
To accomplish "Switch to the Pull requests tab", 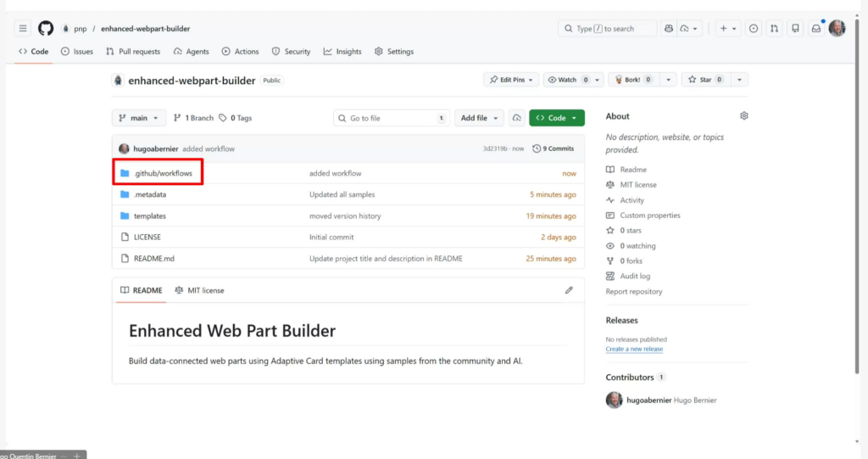I will point(133,51).
